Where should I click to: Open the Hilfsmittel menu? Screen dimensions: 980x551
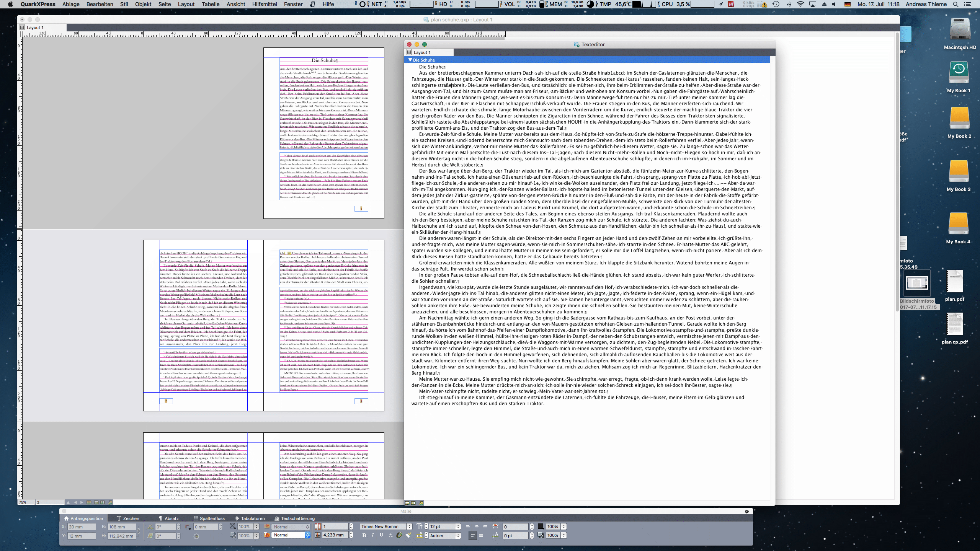(x=265, y=4)
